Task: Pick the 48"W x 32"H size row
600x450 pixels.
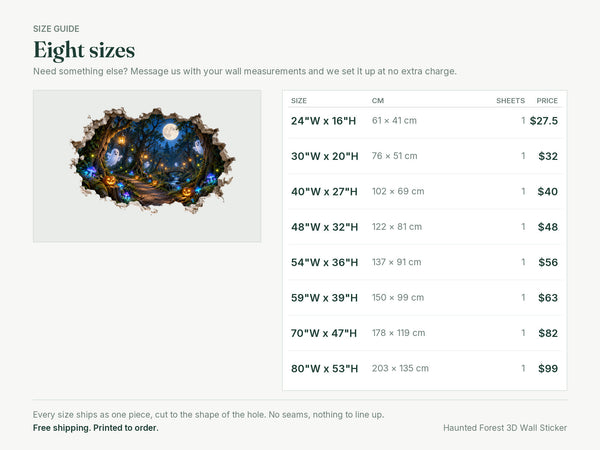Action: [425, 227]
